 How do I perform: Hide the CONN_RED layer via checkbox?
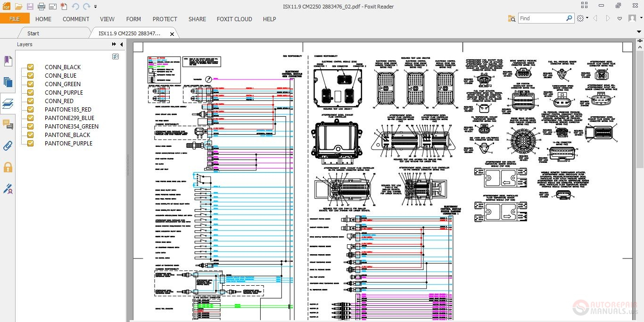tap(31, 101)
